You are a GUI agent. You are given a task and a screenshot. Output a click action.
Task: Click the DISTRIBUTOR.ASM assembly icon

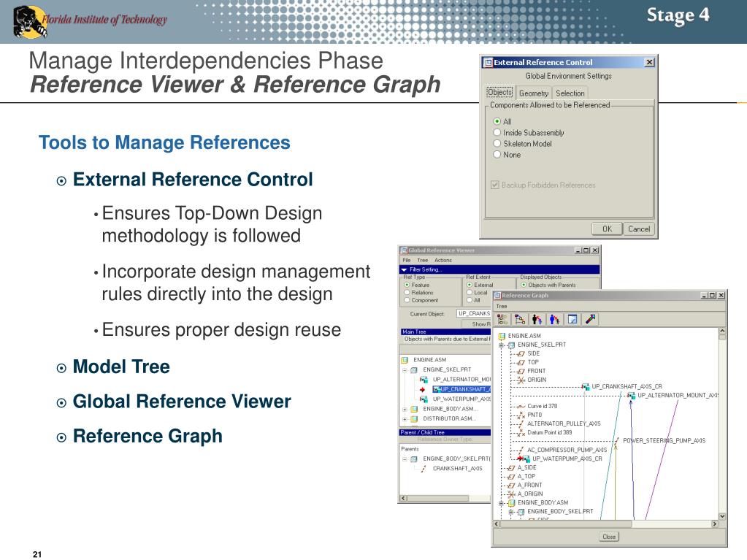click(x=414, y=418)
